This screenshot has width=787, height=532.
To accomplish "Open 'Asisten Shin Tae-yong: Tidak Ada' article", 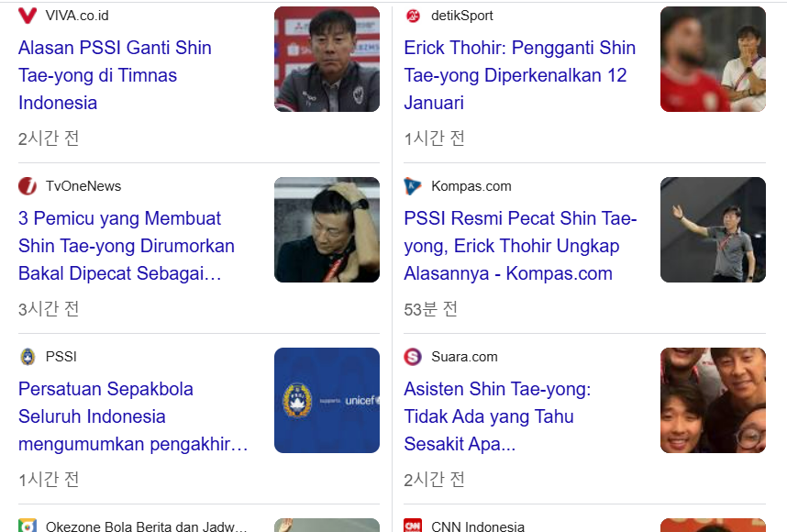I will [x=496, y=416].
